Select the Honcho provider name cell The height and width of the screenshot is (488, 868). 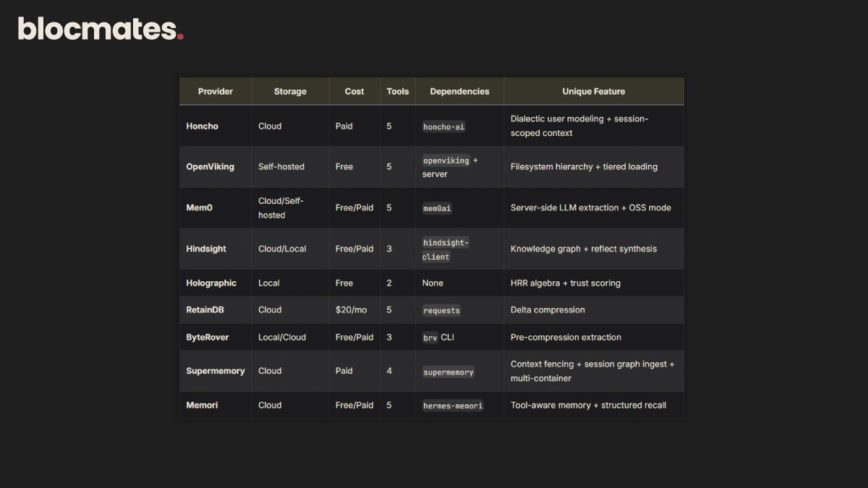203,126
